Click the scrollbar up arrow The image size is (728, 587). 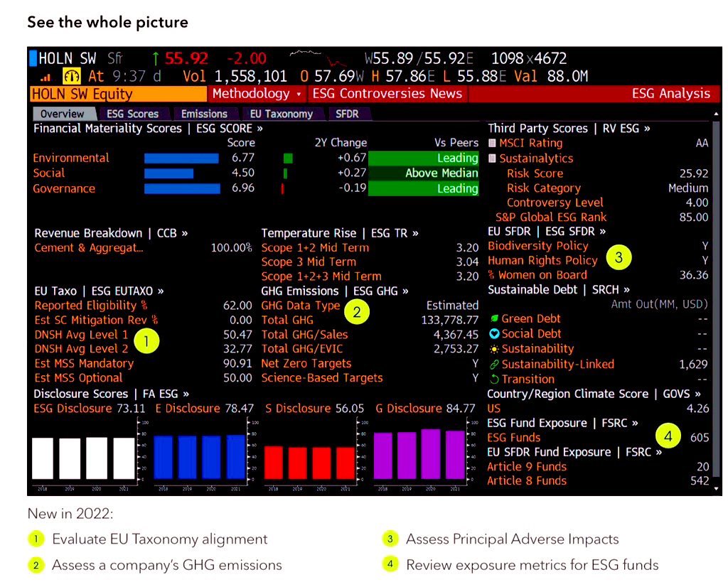pos(716,114)
